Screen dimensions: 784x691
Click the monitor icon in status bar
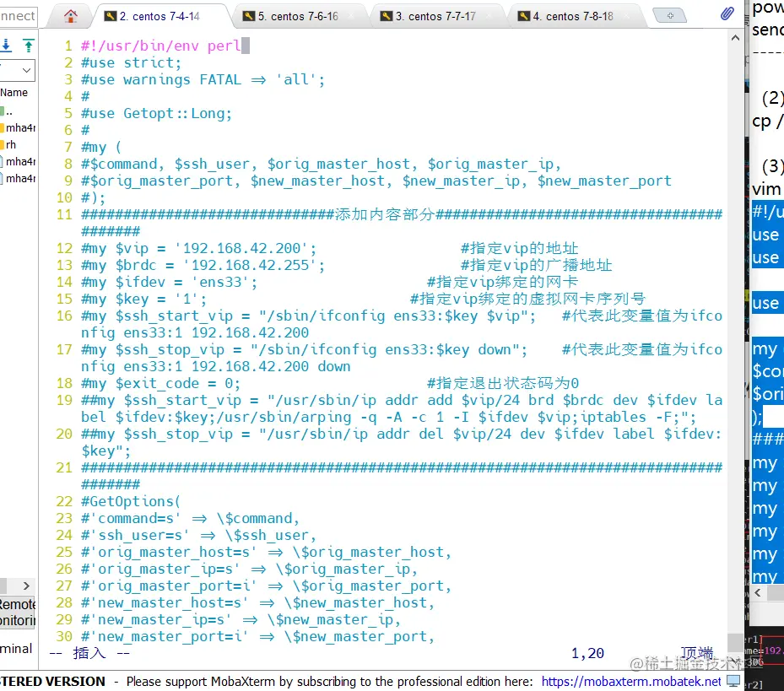pos(733,681)
